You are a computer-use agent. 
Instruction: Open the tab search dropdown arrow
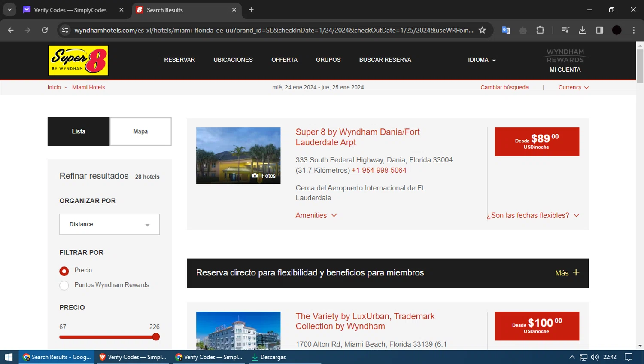pos(9,9)
